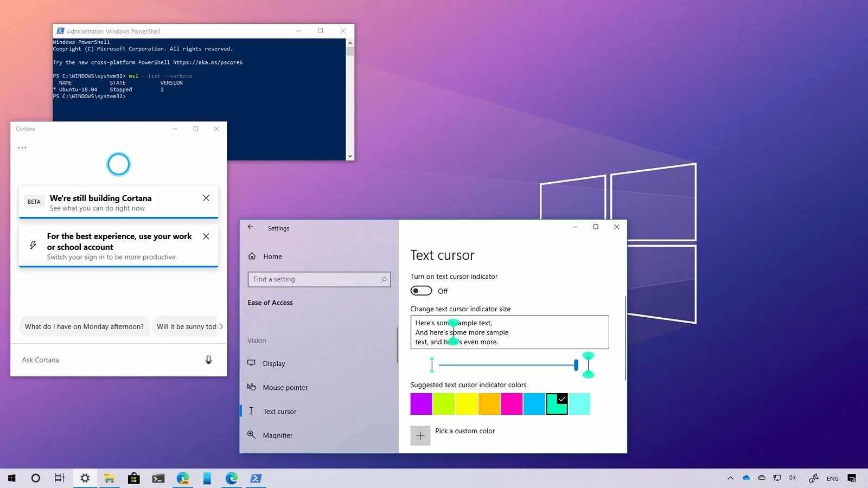This screenshot has width=868, height=488.
Task: Open the Edge icon without the CAN badge
Action: (x=232, y=478)
